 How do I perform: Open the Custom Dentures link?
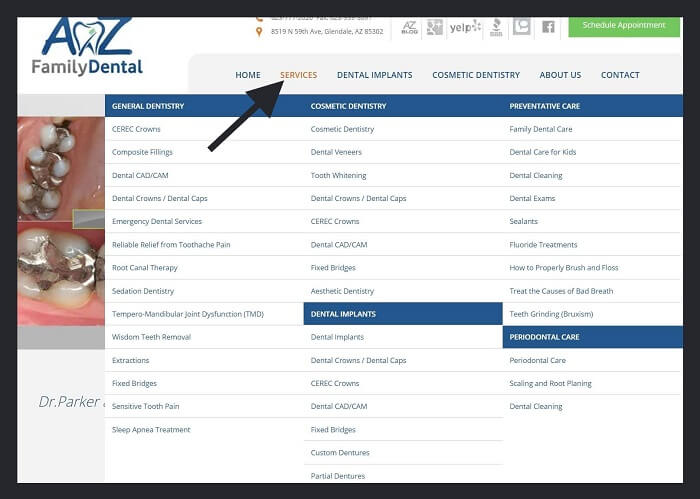point(340,453)
